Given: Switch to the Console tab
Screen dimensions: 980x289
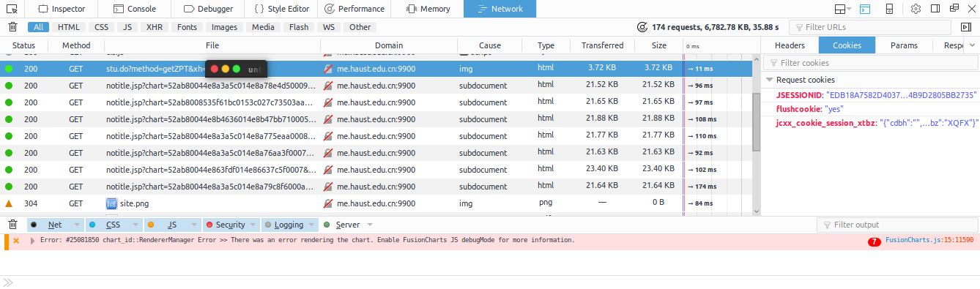Looking at the screenshot, I should [x=134, y=9].
